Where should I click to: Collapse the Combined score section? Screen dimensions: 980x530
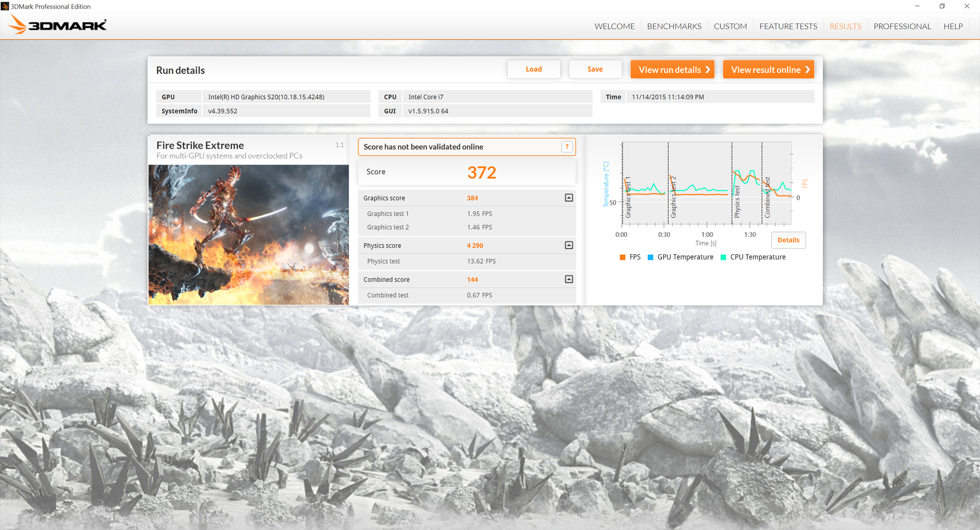coord(569,279)
